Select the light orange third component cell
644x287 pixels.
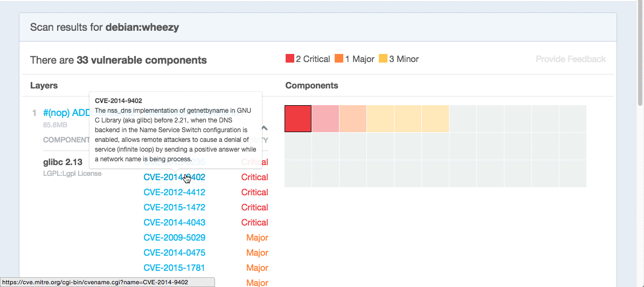pos(353,119)
